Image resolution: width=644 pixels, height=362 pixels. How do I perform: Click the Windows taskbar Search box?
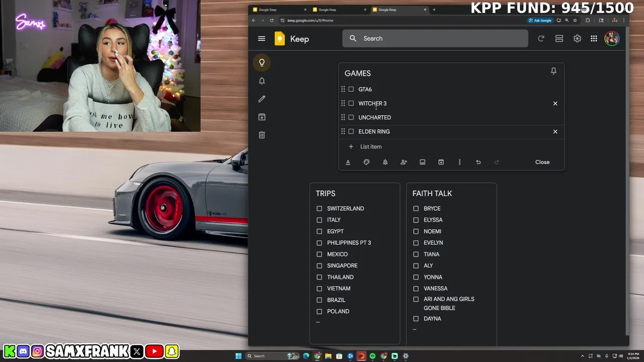click(x=273, y=356)
